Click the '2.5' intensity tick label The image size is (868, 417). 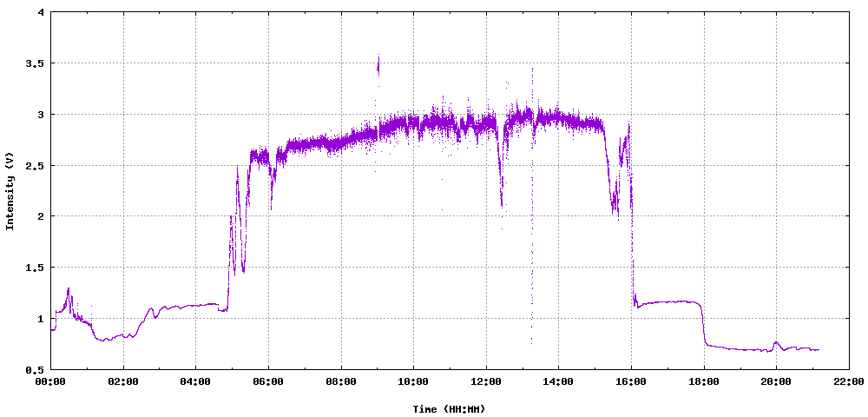(x=36, y=165)
